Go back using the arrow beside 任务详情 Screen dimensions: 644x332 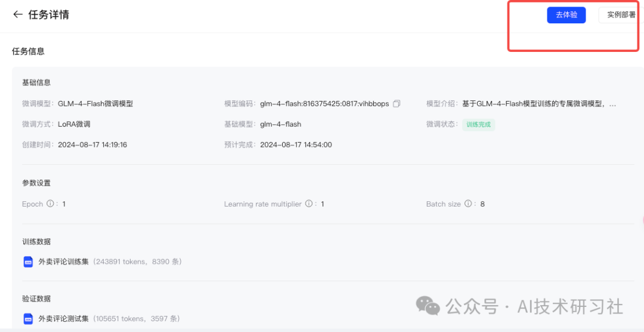click(17, 15)
